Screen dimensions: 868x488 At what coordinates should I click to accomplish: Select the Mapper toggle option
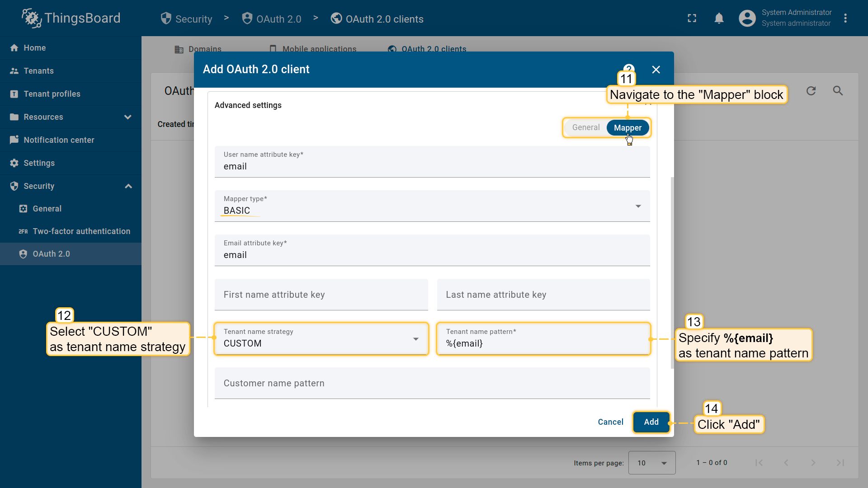627,128
